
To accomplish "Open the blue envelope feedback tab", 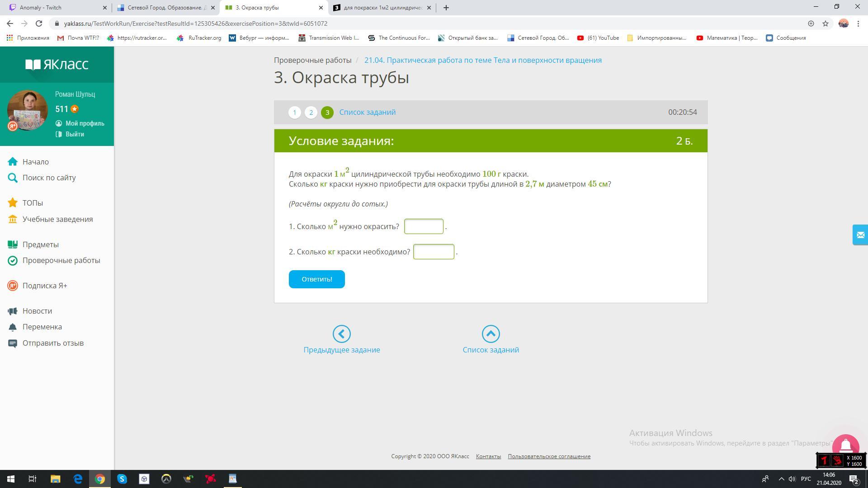I will point(860,235).
